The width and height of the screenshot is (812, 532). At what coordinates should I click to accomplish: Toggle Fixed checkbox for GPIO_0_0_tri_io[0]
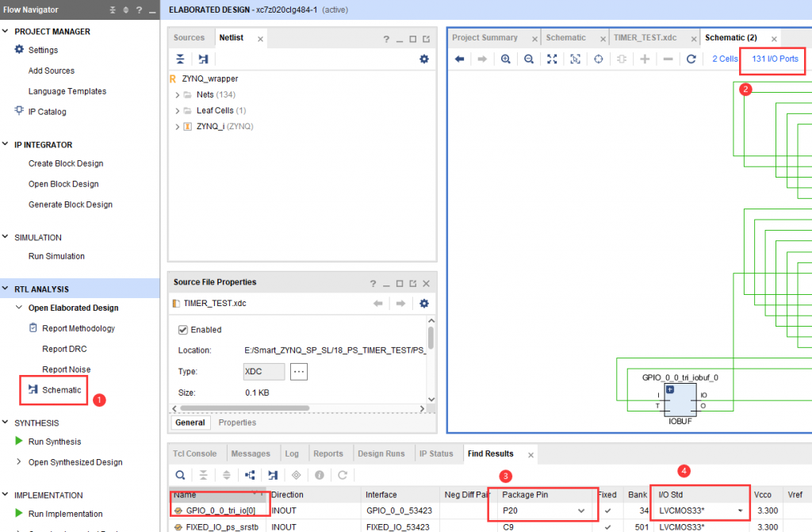click(607, 511)
